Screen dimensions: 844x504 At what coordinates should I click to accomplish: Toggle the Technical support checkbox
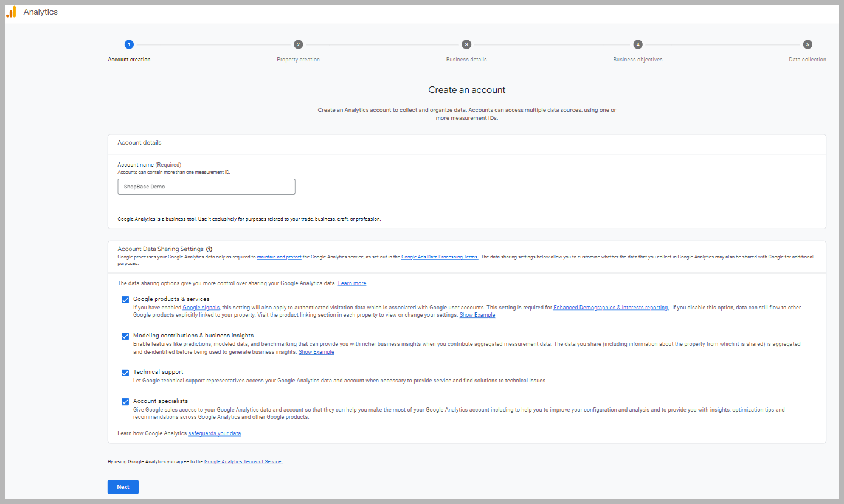[x=125, y=373]
